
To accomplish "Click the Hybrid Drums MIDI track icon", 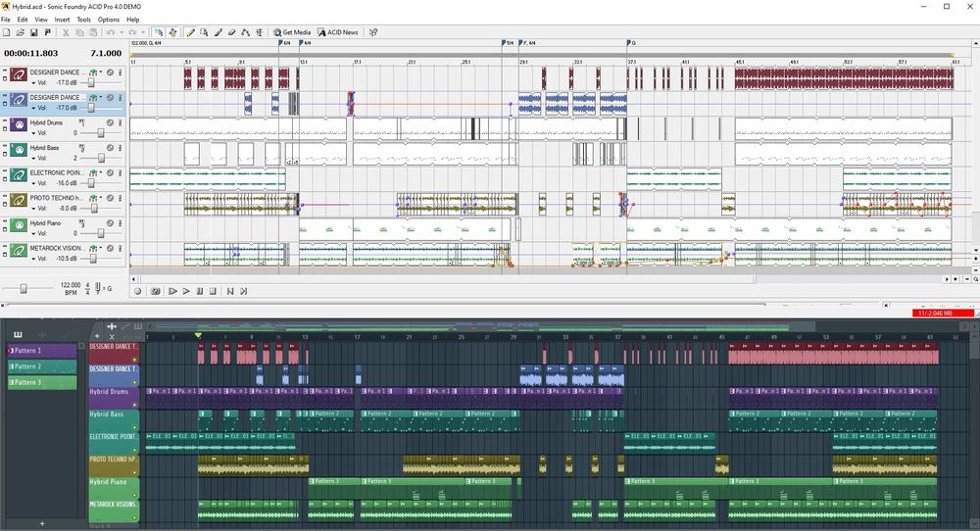I will point(19,125).
